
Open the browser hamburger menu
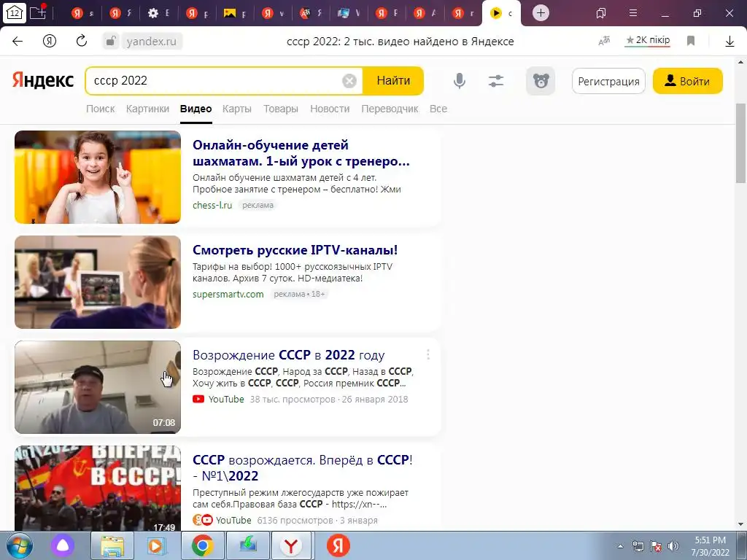tap(633, 13)
